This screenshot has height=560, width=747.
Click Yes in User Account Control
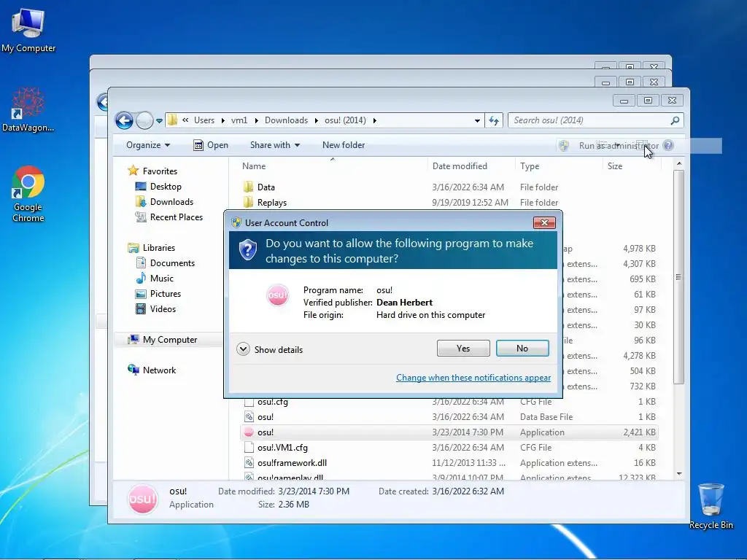pyautogui.click(x=463, y=348)
